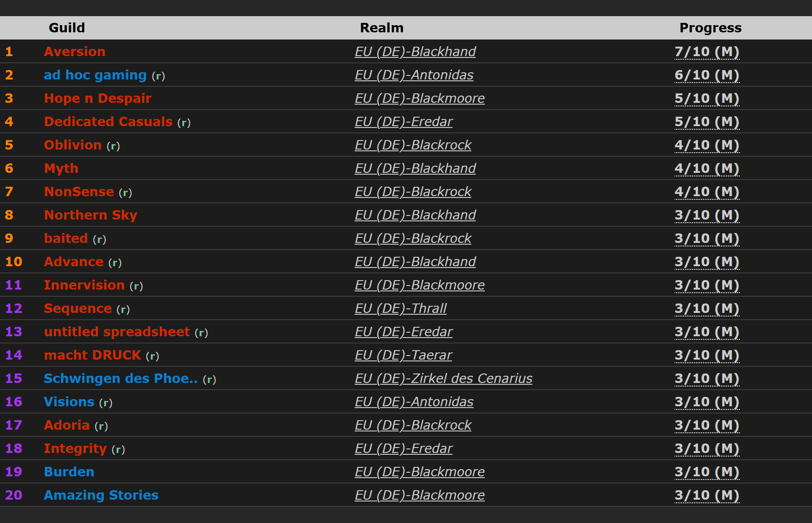Open the Schwingen des Phoe.. guild link
This screenshot has width=812, height=523.
click(121, 378)
